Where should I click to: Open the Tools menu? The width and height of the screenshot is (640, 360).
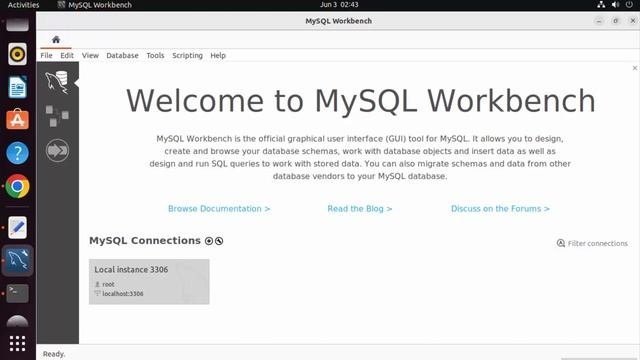[155, 55]
